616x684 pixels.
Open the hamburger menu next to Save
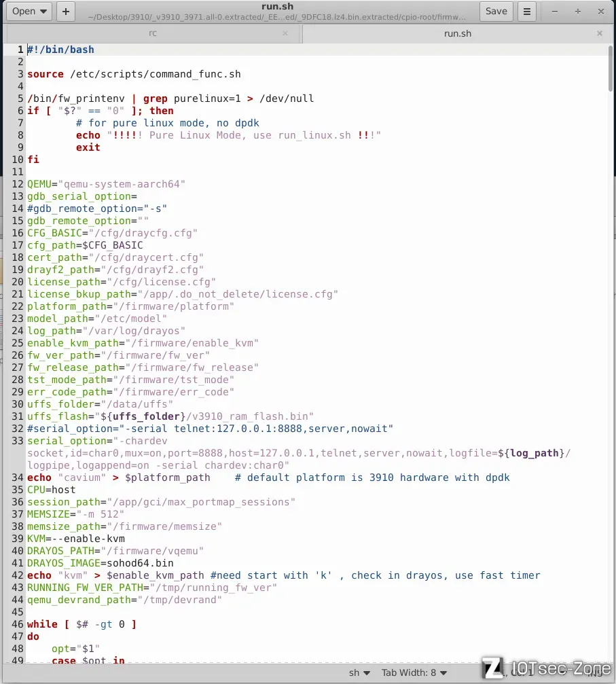click(526, 11)
